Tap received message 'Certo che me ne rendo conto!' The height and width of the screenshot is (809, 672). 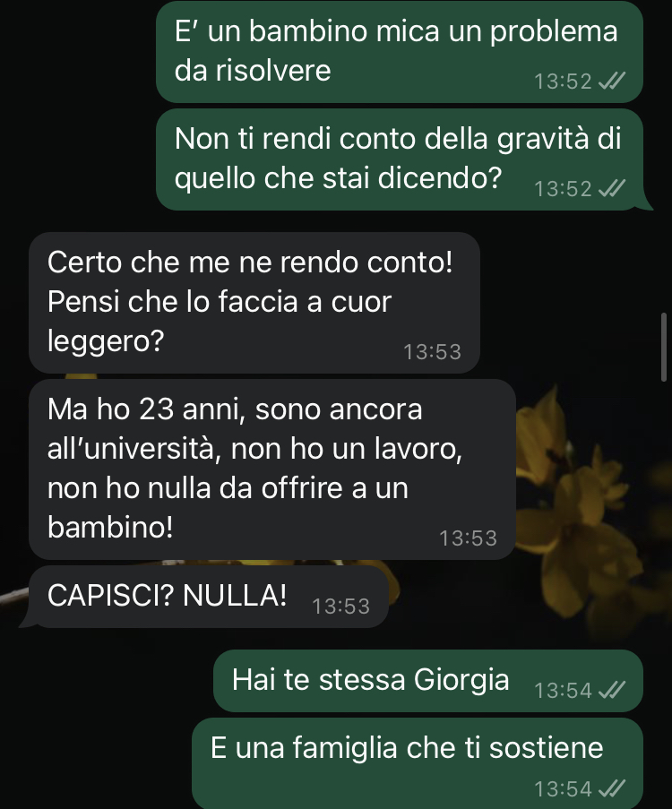click(x=254, y=302)
